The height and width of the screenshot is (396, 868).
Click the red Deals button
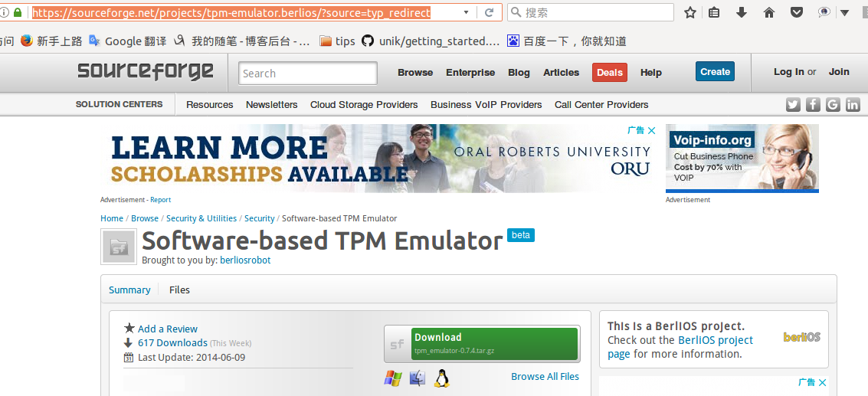tap(610, 73)
